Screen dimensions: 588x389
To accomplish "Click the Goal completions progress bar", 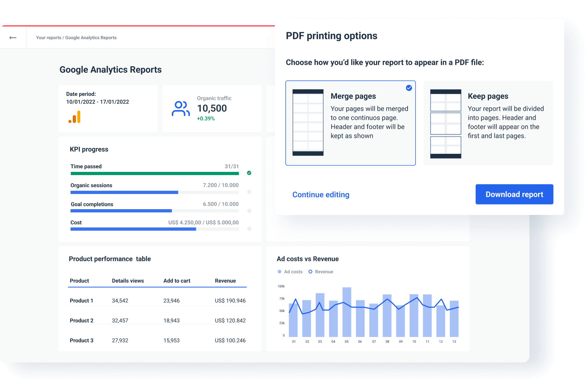I will point(155,211).
